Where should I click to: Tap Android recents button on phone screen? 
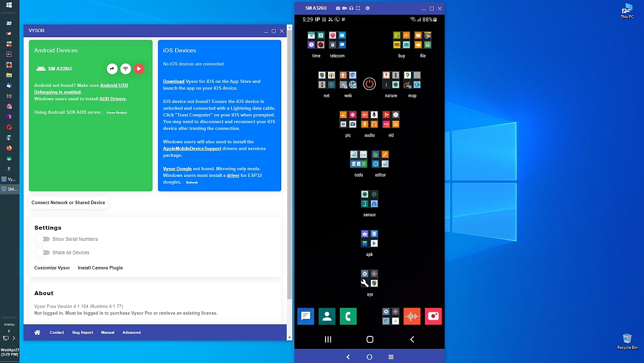[x=328, y=339]
